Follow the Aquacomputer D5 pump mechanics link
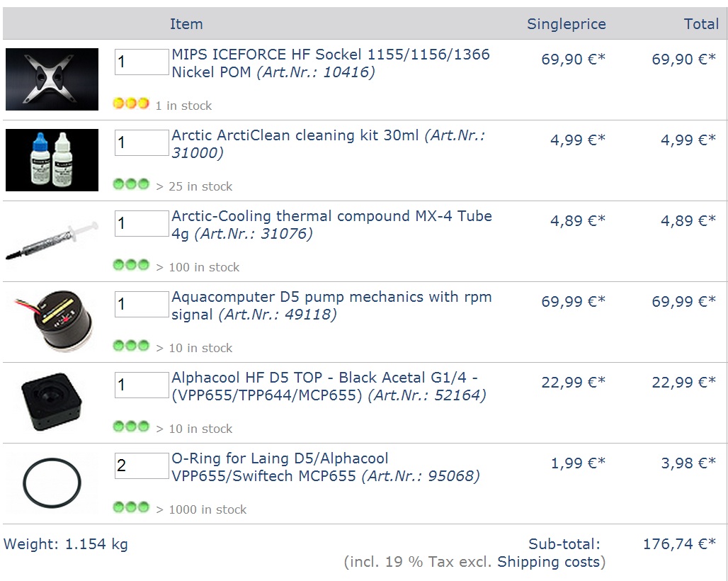Viewport: 728px width, 581px height. click(x=331, y=298)
